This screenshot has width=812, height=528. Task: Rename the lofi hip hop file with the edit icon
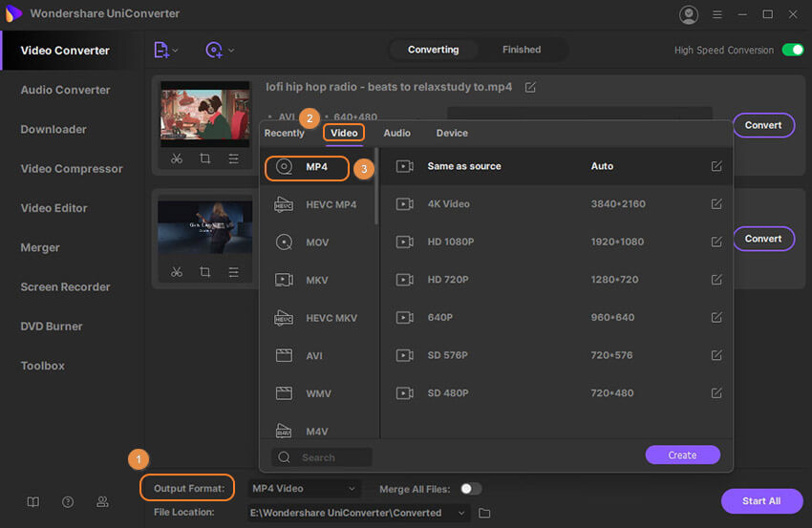(x=530, y=87)
